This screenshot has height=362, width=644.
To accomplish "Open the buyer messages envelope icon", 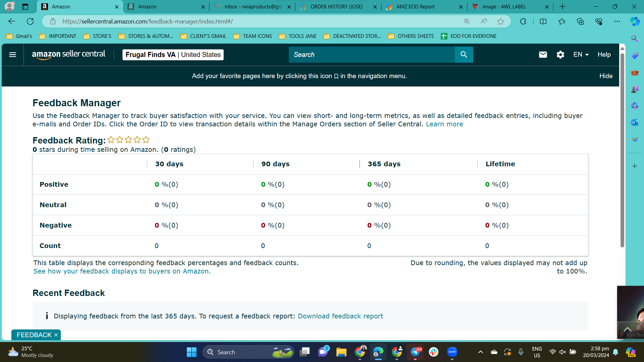I will [543, 55].
